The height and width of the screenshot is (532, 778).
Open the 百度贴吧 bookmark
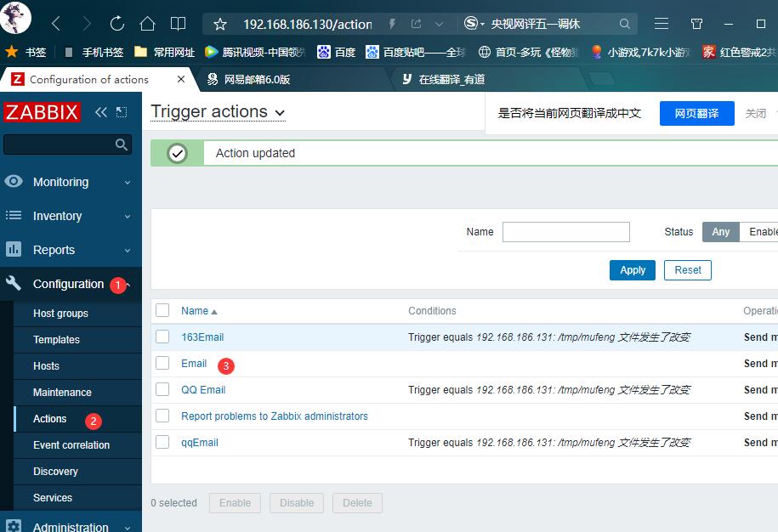click(416, 52)
